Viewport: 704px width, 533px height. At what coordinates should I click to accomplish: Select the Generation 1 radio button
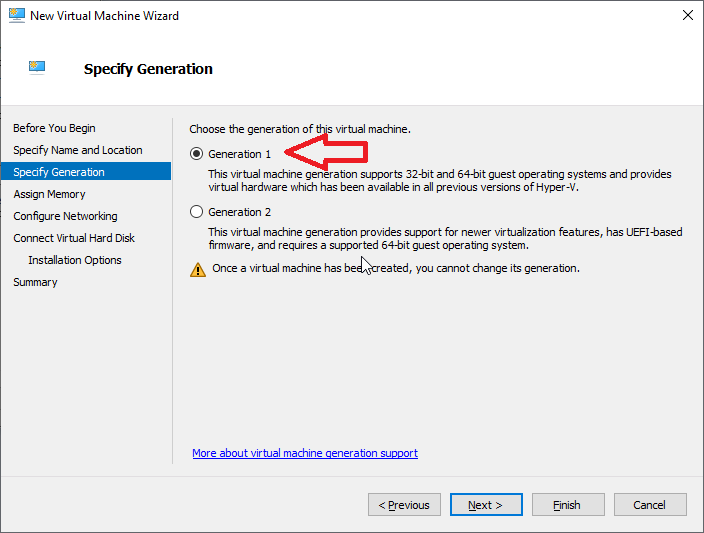(197, 154)
